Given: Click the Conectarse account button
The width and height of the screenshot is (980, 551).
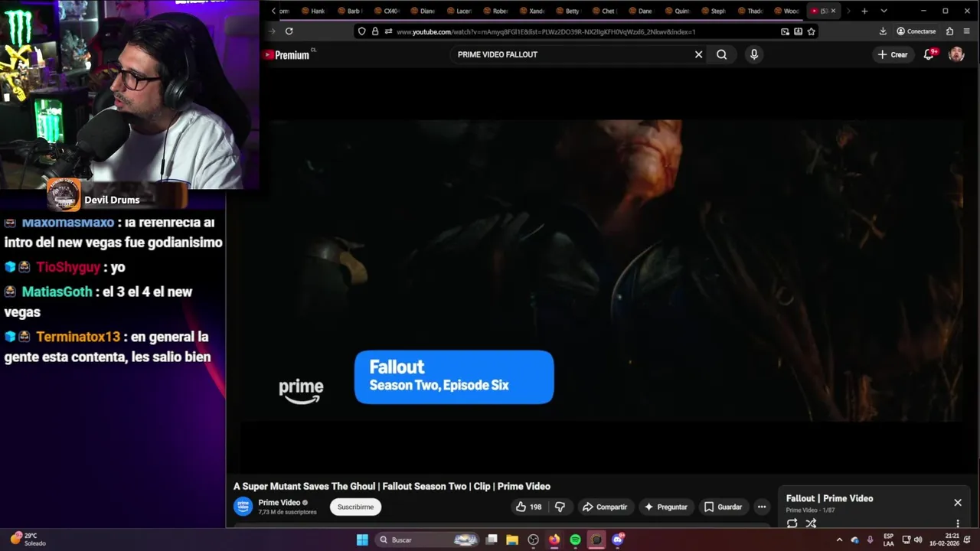Looking at the screenshot, I should coord(916,31).
